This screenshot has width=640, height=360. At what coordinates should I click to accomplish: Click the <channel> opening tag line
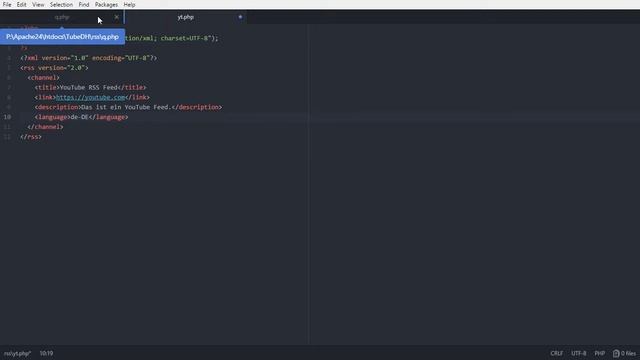point(43,78)
